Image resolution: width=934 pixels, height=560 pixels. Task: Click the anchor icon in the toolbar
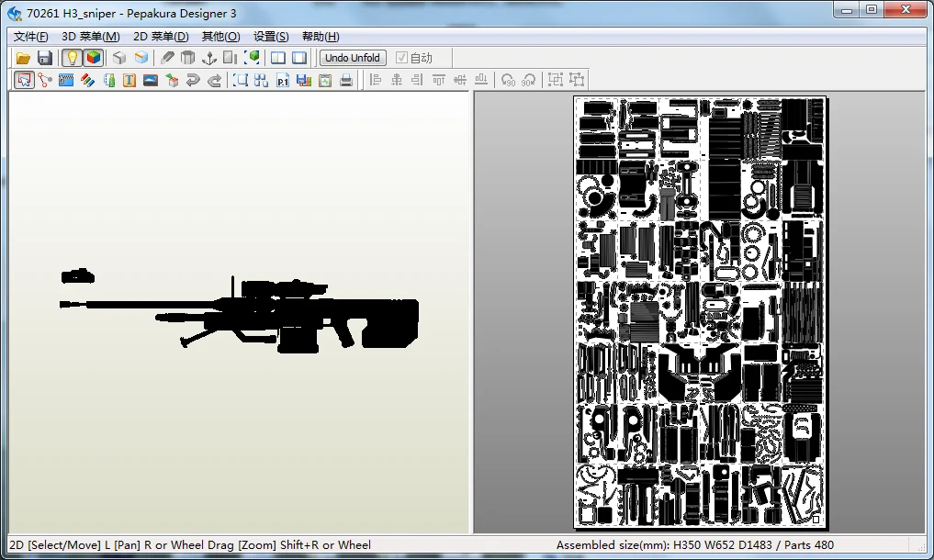[x=209, y=58]
